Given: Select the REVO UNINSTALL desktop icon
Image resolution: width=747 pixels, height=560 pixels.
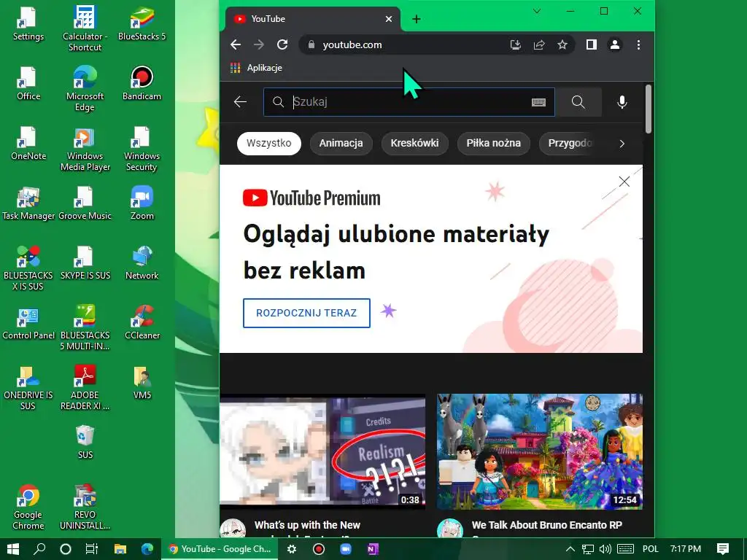Looking at the screenshot, I should click(x=85, y=507).
